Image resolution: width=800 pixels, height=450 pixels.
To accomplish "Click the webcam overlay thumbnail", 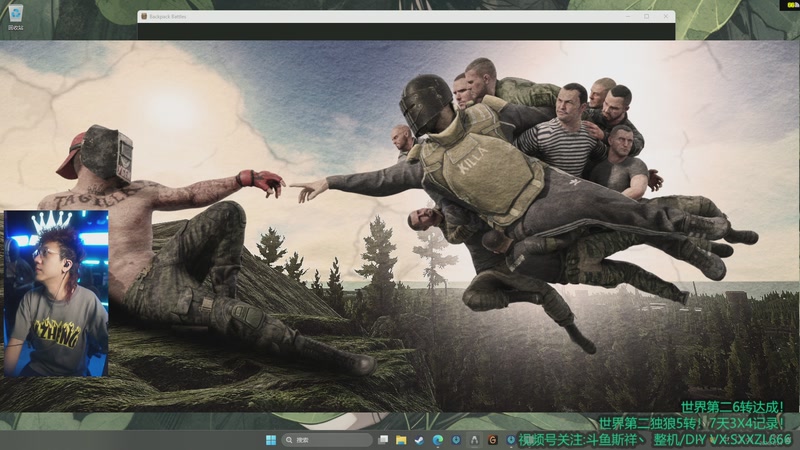I will (56, 294).
